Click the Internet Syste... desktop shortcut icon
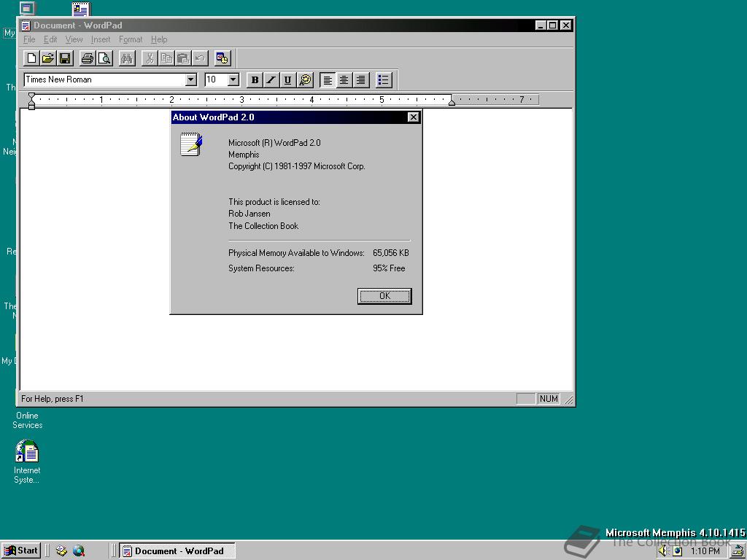 (27, 451)
